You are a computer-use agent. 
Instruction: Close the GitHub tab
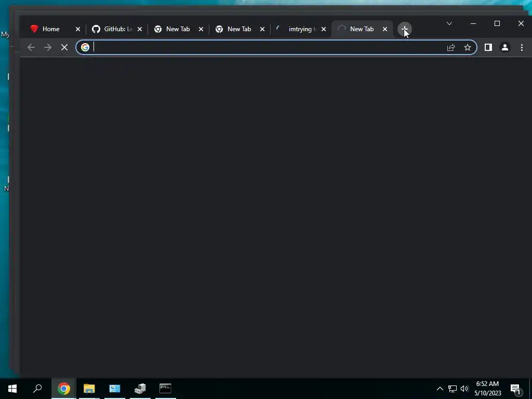[x=139, y=29]
